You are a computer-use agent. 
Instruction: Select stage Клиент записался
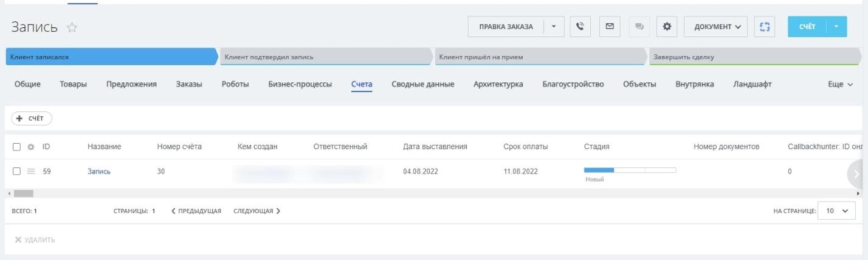(x=112, y=57)
